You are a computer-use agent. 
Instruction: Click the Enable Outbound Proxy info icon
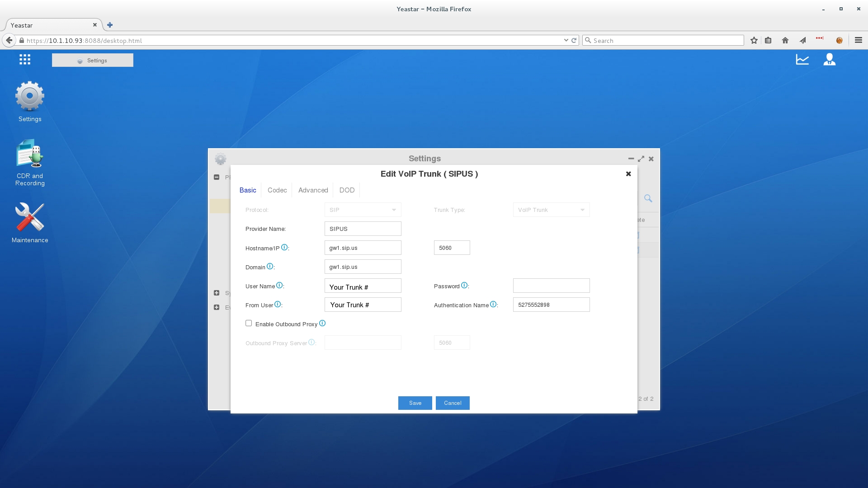(322, 323)
